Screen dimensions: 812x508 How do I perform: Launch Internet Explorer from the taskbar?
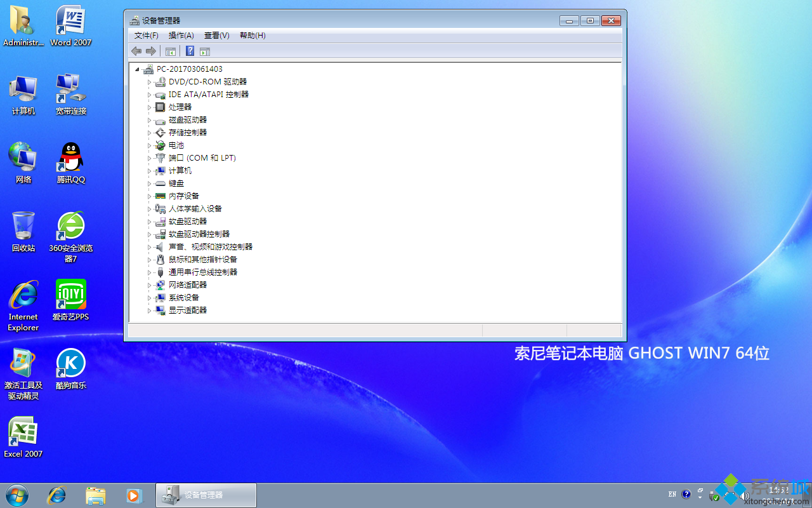[x=57, y=495]
